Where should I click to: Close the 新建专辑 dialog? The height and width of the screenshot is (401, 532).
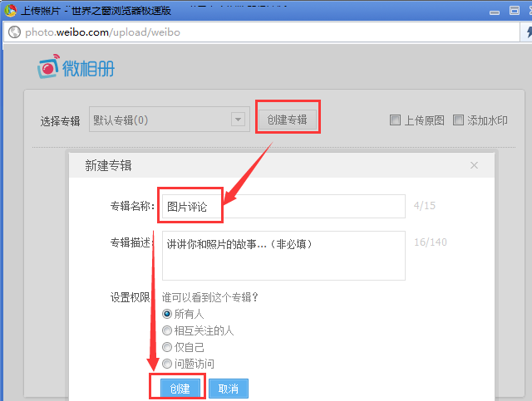[474, 165]
